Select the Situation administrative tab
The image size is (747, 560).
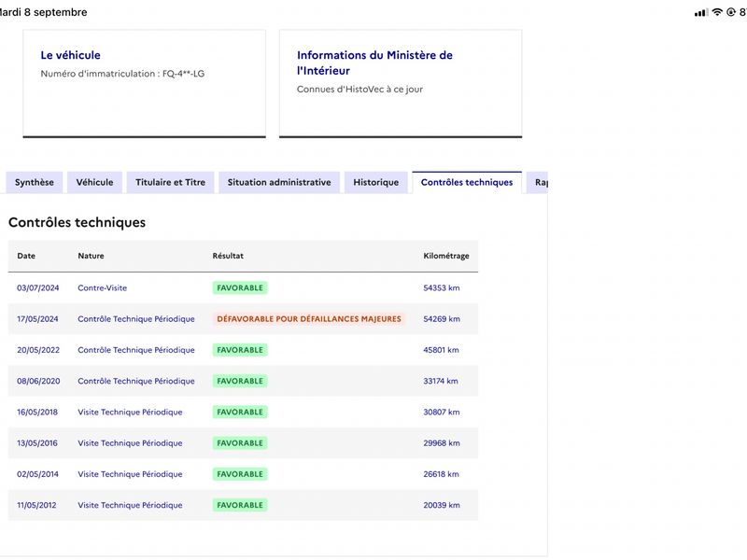point(279,182)
